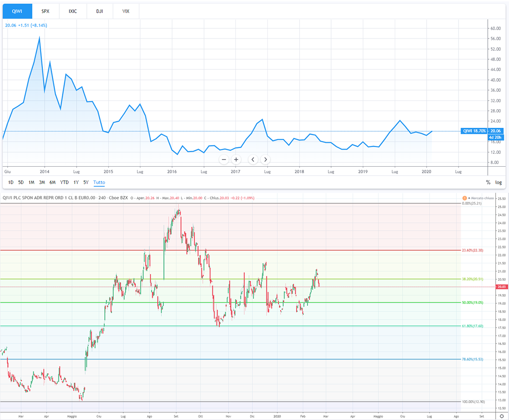The width and height of the screenshot is (509, 420).
Task: Click the 4d 20h countdown label
Action: coord(496,137)
